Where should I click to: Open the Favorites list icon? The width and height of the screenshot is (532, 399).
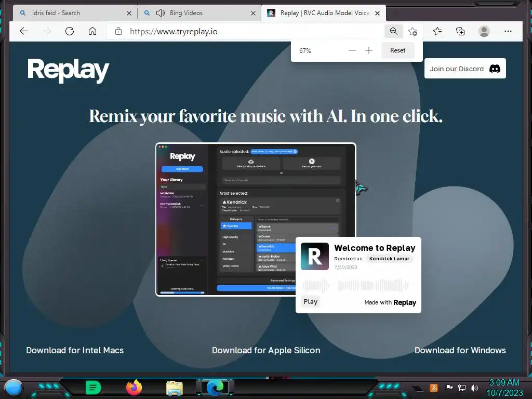(437, 31)
